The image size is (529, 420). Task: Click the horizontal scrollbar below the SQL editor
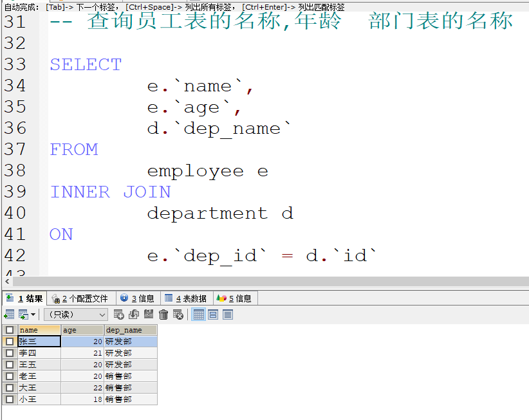click(x=257, y=280)
